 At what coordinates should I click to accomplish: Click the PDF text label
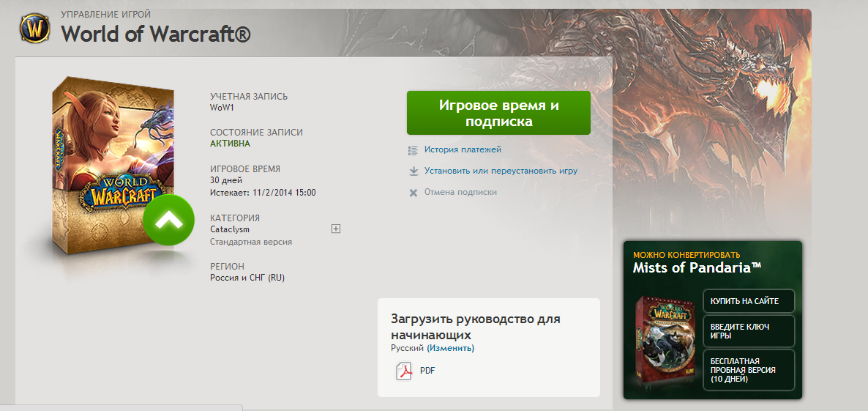tap(427, 371)
